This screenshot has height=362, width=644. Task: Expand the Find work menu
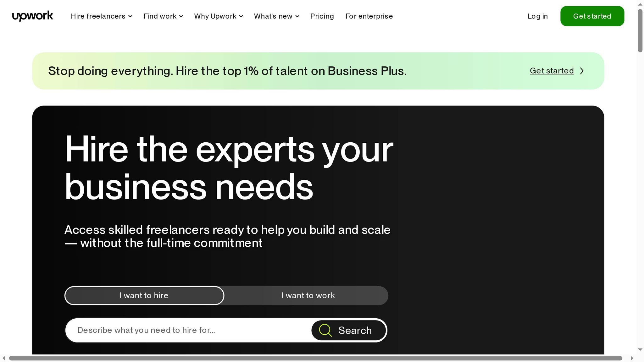tap(163, 16)
